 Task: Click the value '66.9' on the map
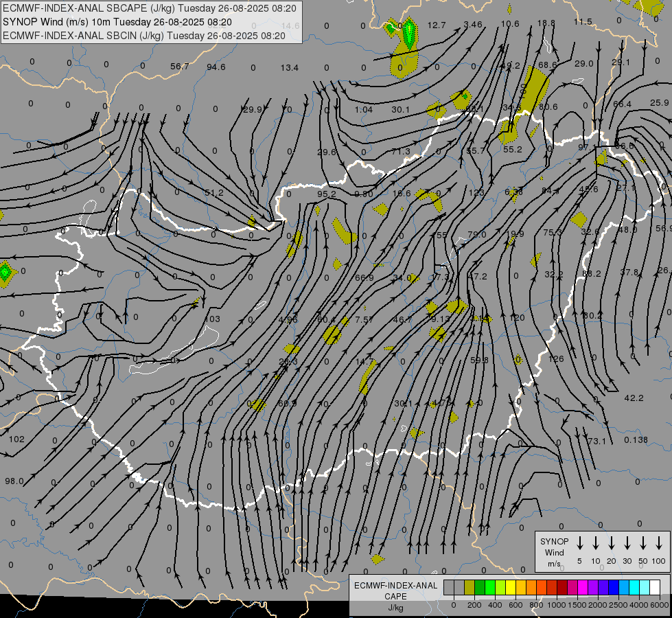coord(364,278)
